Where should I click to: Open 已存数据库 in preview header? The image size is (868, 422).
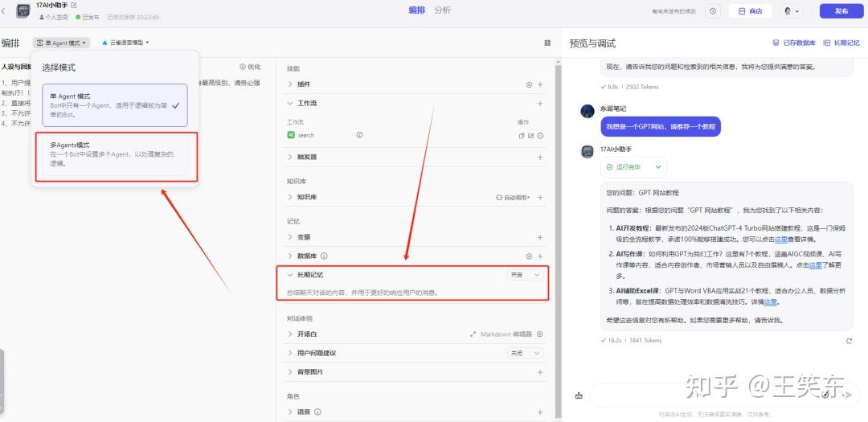point(794,43)
